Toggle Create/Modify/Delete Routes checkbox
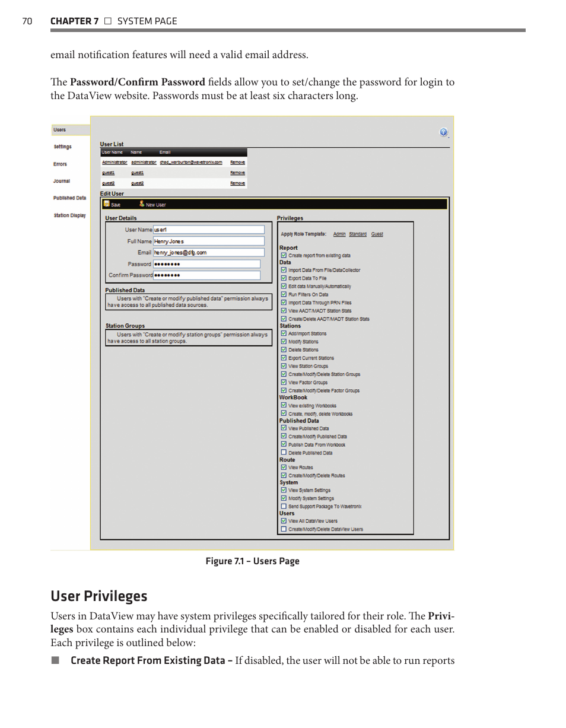 284,475
